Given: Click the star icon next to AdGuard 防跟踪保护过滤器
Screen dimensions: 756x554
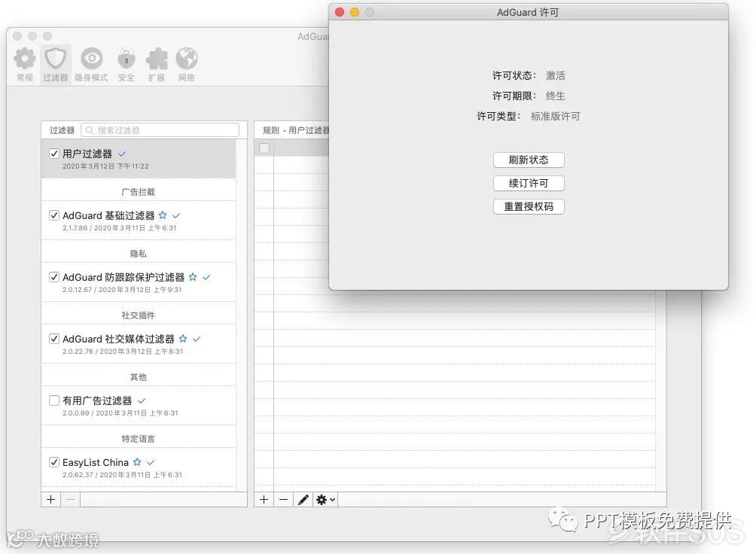Looking at the screenshot, I should pos(193,277).
